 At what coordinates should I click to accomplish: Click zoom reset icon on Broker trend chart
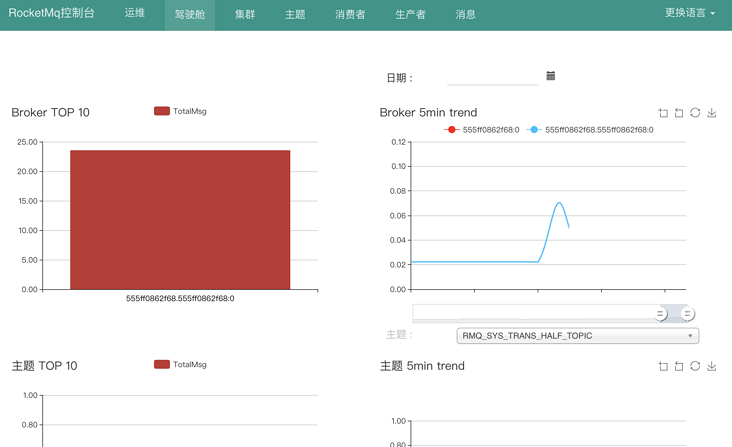tap(679, 113)
